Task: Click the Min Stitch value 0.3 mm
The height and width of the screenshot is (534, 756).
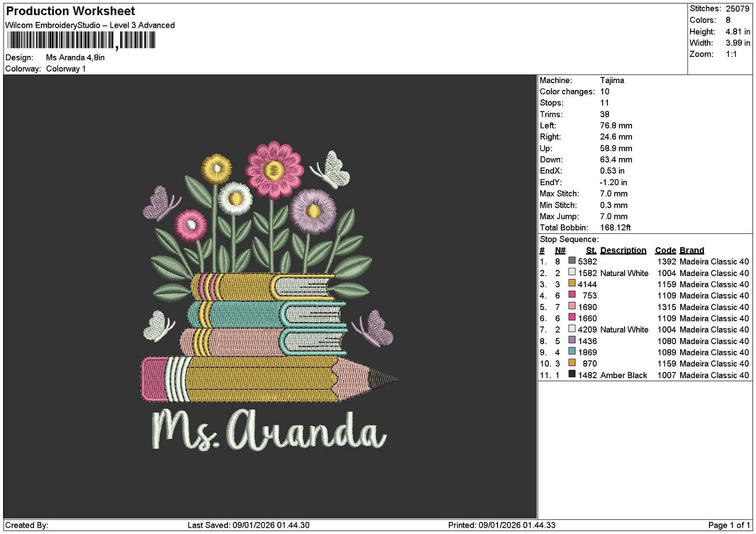Action: pyautogui.click(x=614, y=205)
